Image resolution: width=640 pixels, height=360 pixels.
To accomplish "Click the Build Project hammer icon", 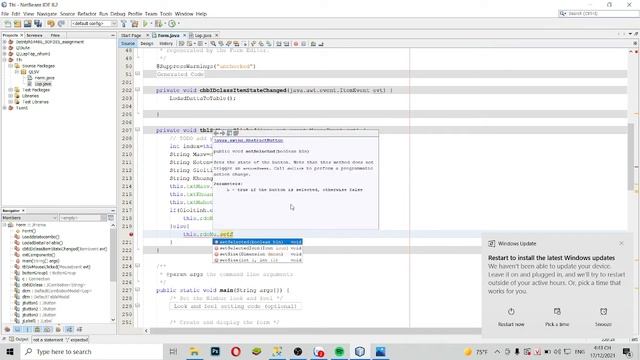I will click(124, 24).
